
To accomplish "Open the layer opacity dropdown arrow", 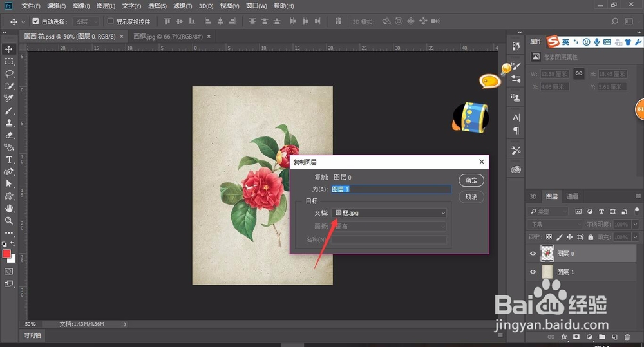I will pyautogui.click(x=636, y=224).
